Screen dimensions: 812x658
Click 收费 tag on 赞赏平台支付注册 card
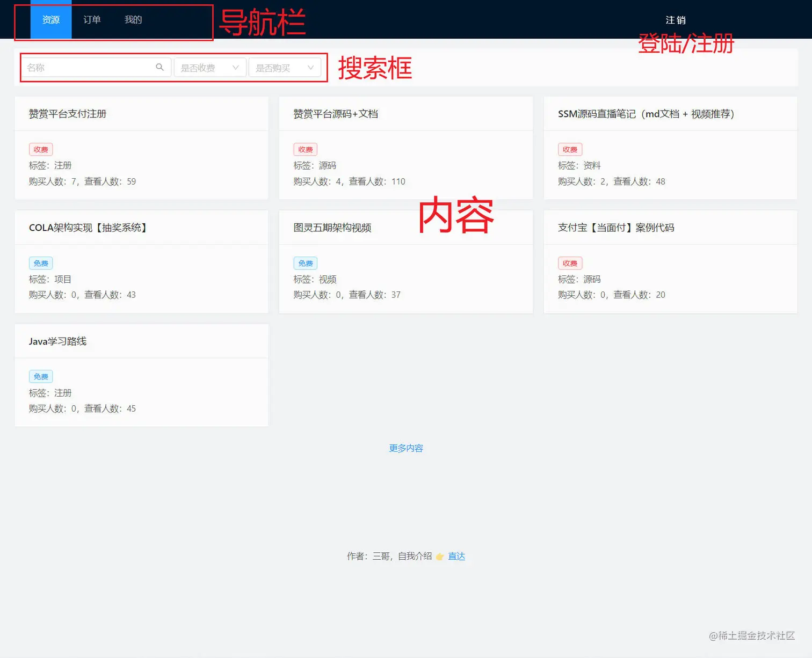coord(41,150)
